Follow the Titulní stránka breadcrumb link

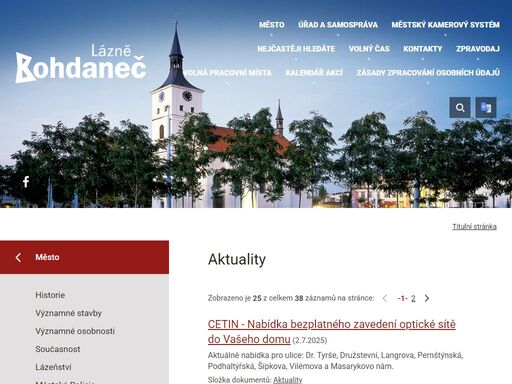click(x=474, y=227)
